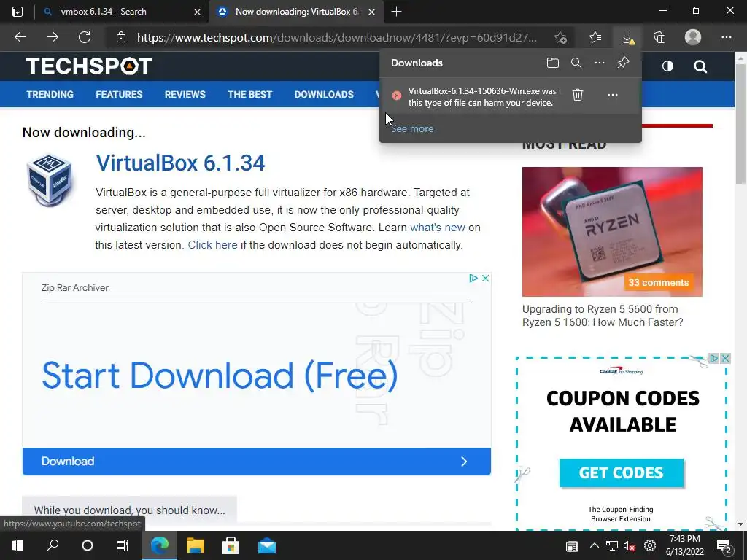This screenshot has width=747, height=560.
Task: Open the VirtualBox 6.1.34 title link
Action: [x=180, y=163]
